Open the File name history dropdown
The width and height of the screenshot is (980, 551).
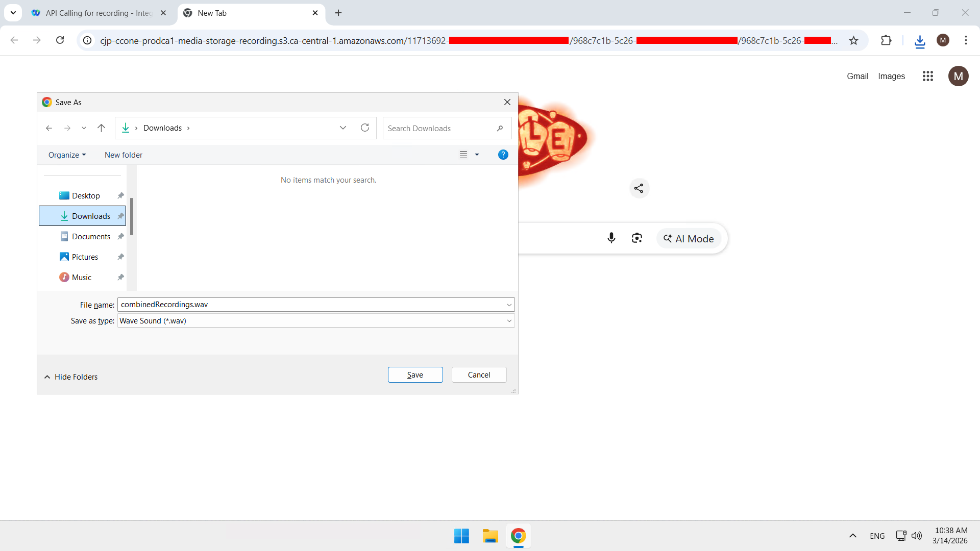coord(509,305)
